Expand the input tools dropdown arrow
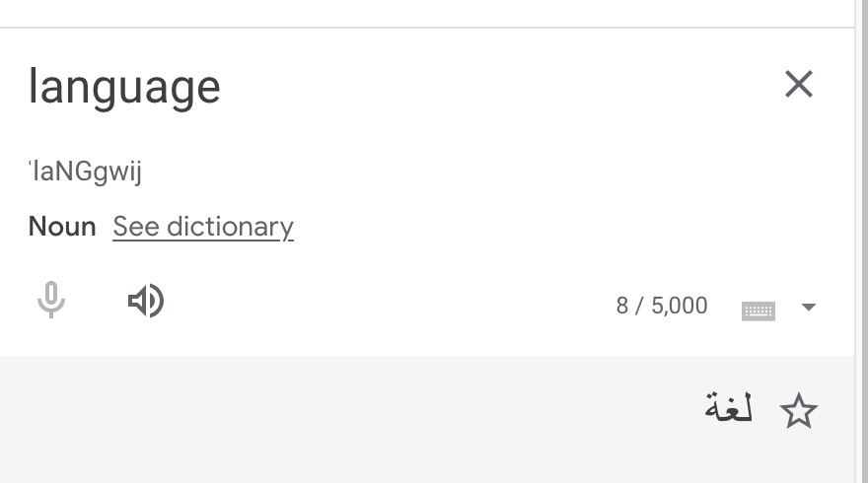 click(808, 307)
